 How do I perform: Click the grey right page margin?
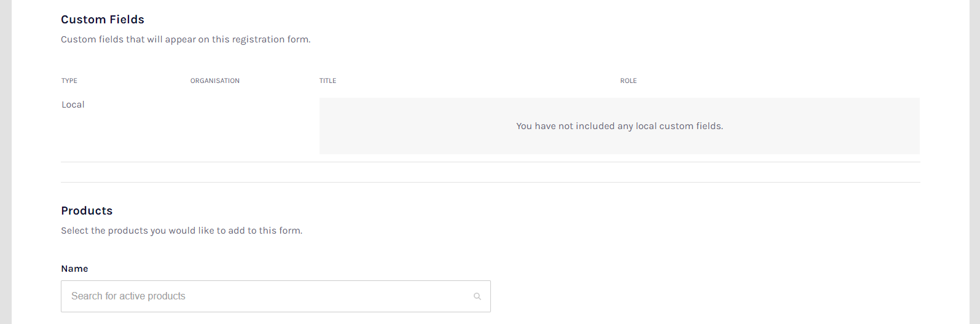tap(974, 162)
